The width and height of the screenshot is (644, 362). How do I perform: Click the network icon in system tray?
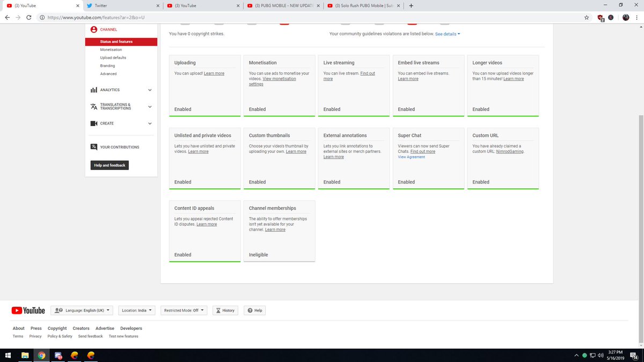(x=592, y=355)
